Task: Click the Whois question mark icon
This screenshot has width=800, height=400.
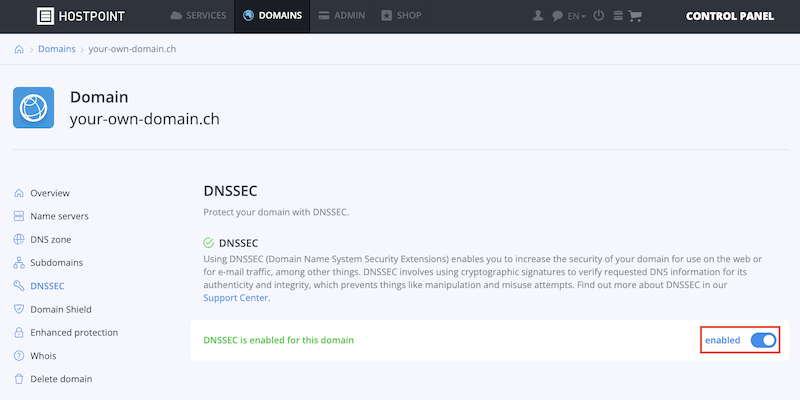Action: tap(19, 356)
